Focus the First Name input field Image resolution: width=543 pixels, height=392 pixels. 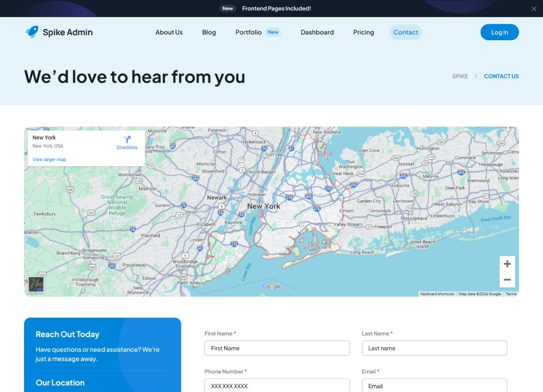(x=277, y=348)
